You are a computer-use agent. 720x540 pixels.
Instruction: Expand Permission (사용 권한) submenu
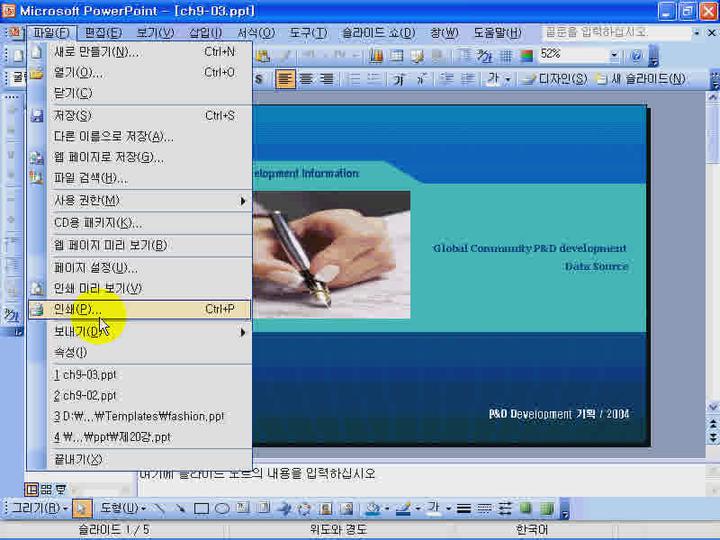[x=139, y=201]
